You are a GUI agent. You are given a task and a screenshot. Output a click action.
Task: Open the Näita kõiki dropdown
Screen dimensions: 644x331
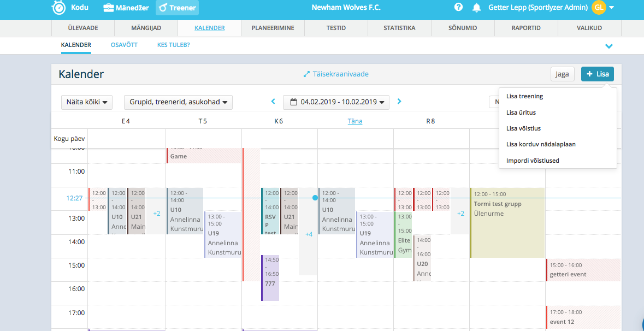pyautogui.click(x=87, y=102)
